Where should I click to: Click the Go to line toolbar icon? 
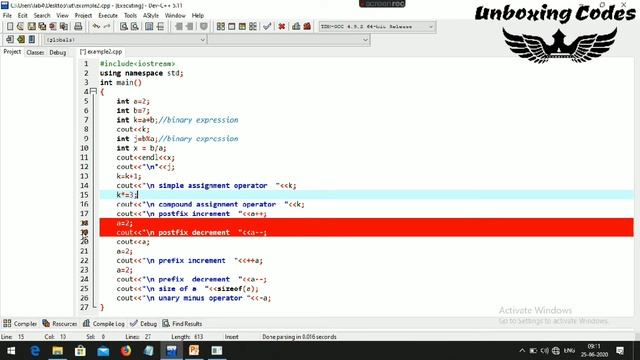pyautogui.click(x=160, y=27)
